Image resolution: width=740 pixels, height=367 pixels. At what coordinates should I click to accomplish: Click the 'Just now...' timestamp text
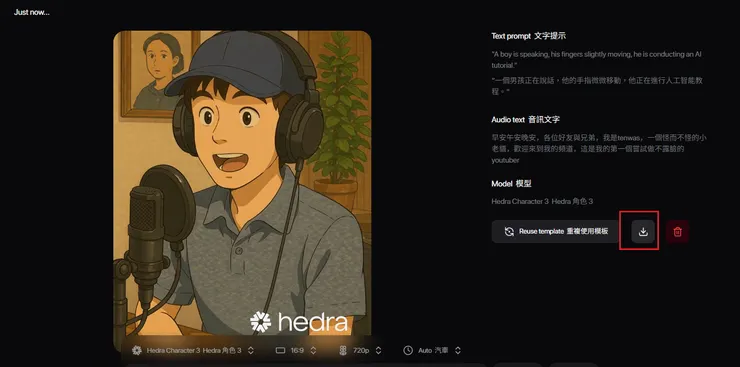(32, 12)
